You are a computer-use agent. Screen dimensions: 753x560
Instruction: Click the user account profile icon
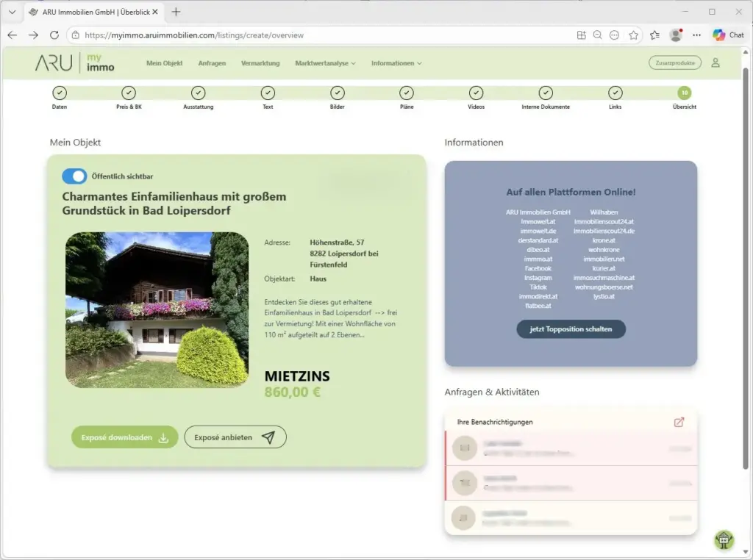tap(715, 63)
